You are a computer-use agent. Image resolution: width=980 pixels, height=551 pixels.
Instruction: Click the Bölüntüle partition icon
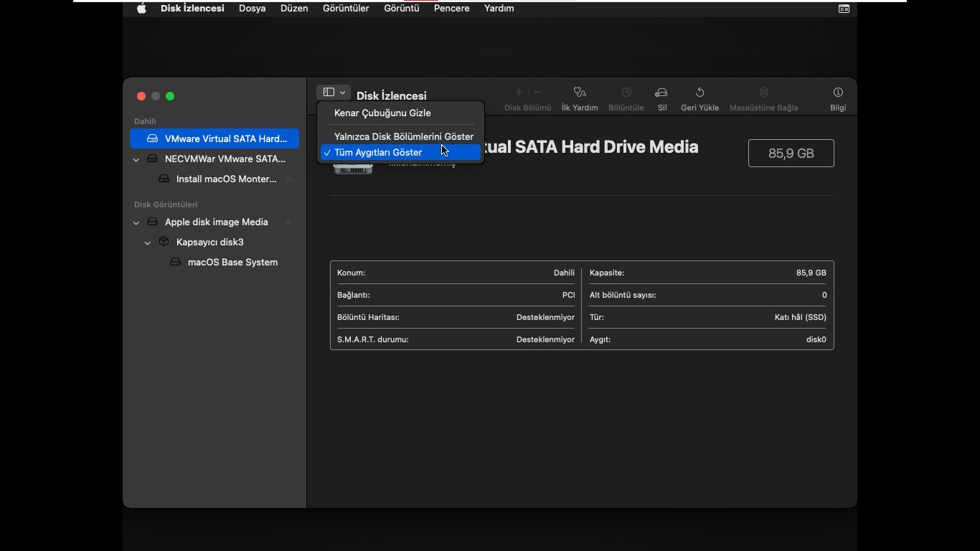(626, 93)
